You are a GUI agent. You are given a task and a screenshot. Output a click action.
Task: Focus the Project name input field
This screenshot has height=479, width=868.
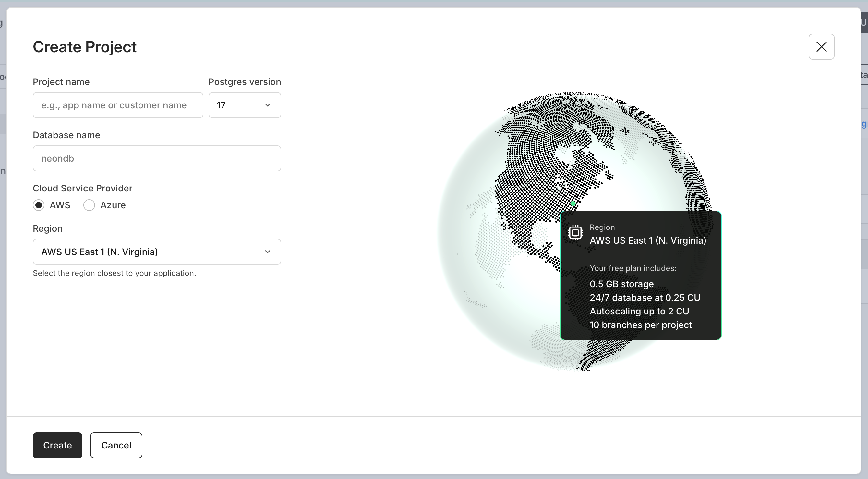tap(118, 105)
